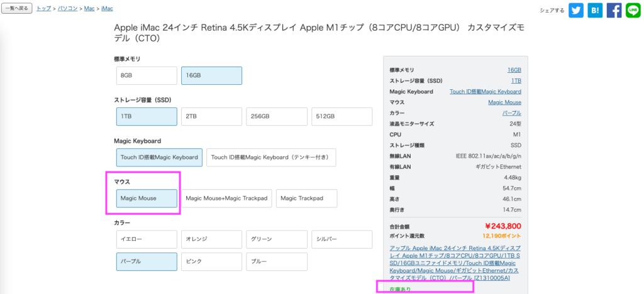Click the Magic Mouse summary link
The image size is (644, 294).
tap(505, 102)
